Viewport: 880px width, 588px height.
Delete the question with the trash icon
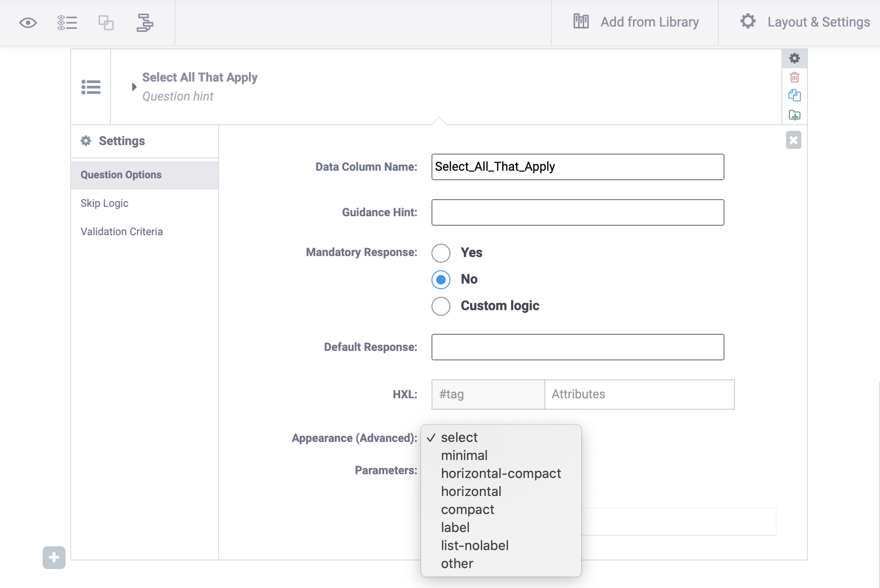[795, 77]
